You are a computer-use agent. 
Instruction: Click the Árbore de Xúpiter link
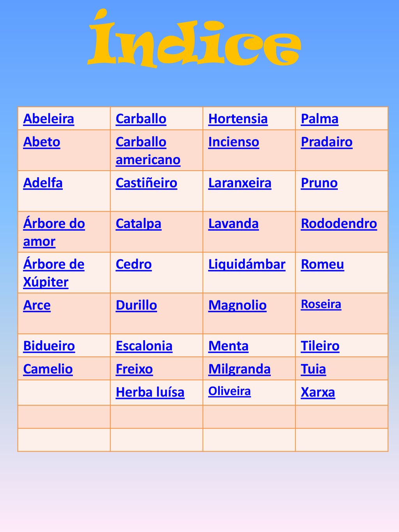tap(54, 273)
